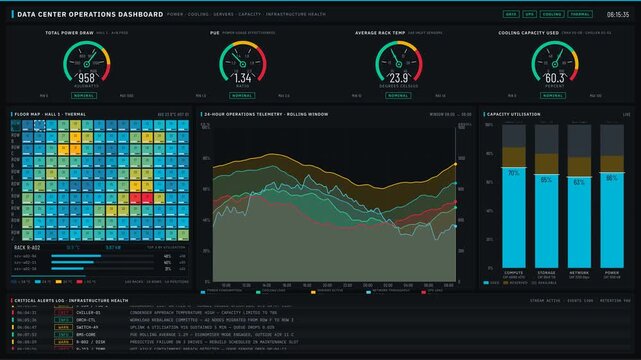Click the first server utilisation bar at 48%

point(102,256)
